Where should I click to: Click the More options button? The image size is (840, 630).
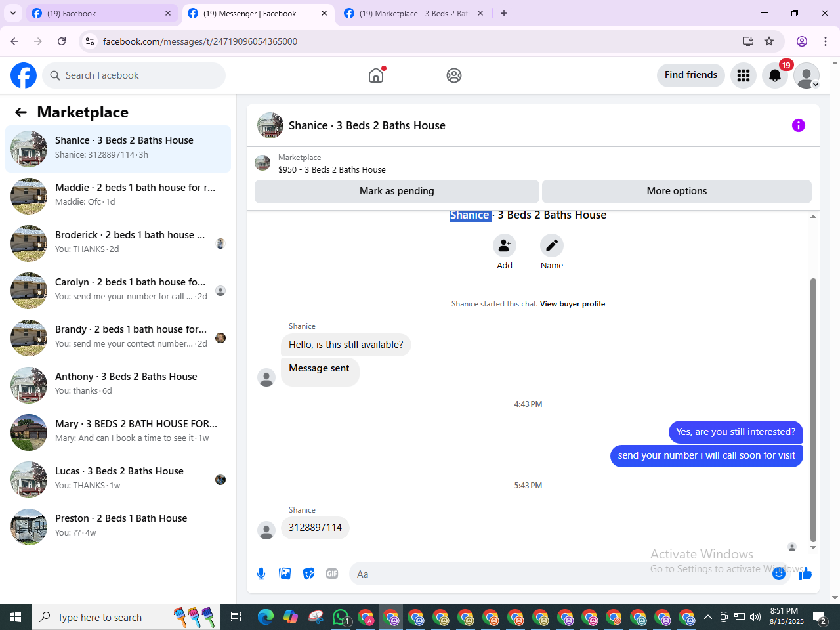[x=677, y=191]
